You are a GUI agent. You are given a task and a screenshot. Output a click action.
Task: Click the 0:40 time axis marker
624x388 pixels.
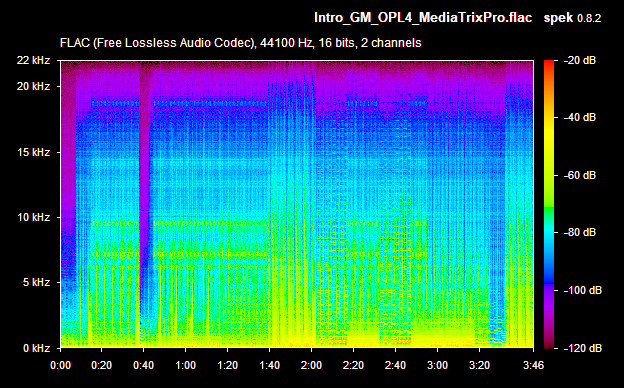click(143, 365)
